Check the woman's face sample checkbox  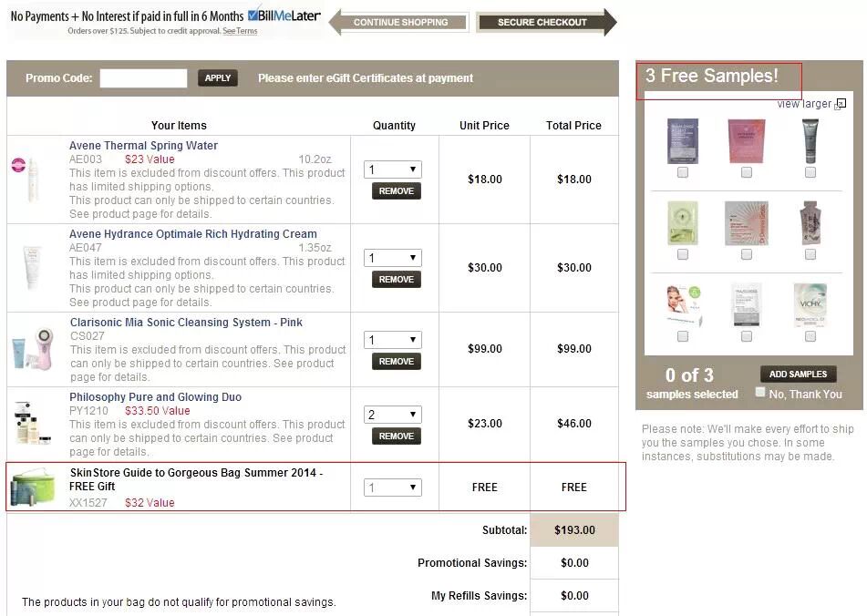(x=683, y=336)
